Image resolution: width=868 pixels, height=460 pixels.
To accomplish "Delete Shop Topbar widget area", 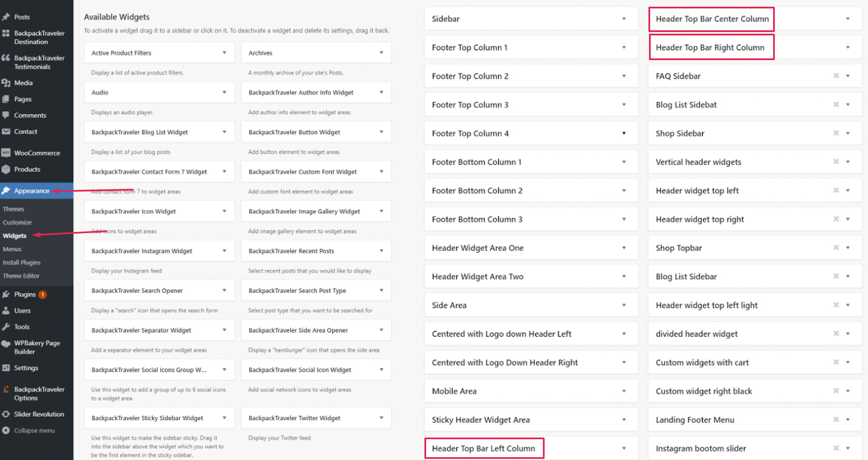I will pos(836,248).
